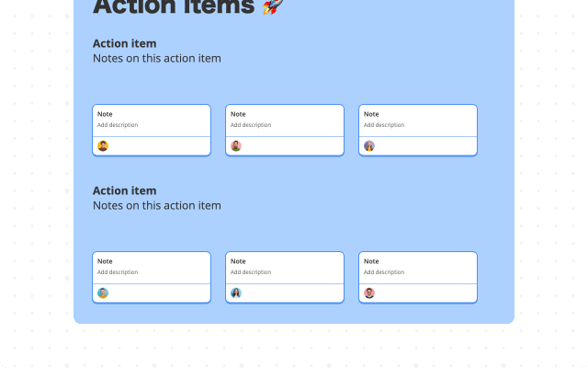Click Note title of top left card

(105, 114)
